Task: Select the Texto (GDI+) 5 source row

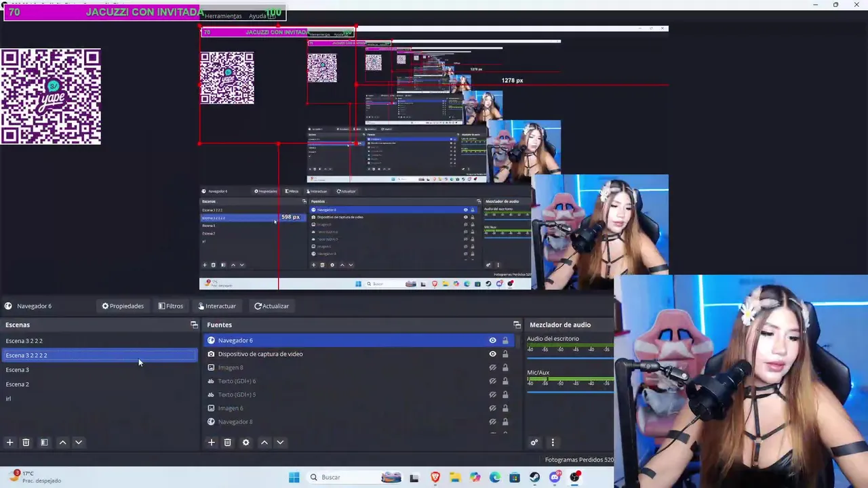Action: click(359, 394)
